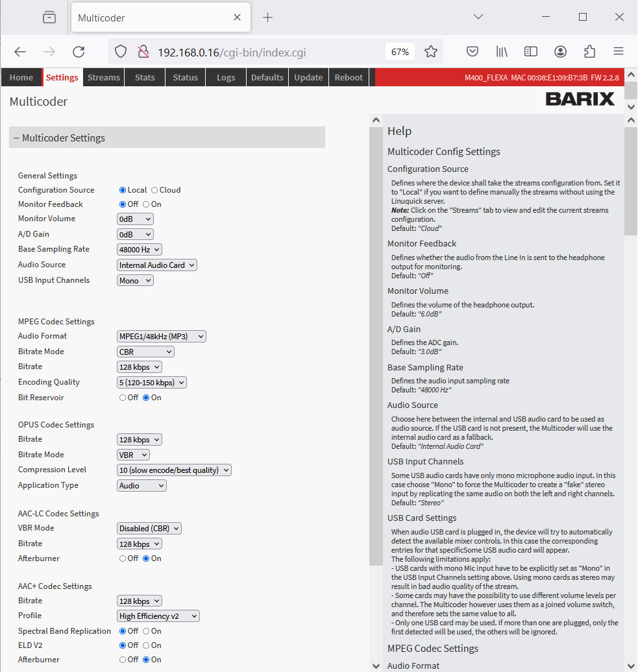Go back using the browser back arrow
This screenshot has height=672, width=638.
(20, 52)
